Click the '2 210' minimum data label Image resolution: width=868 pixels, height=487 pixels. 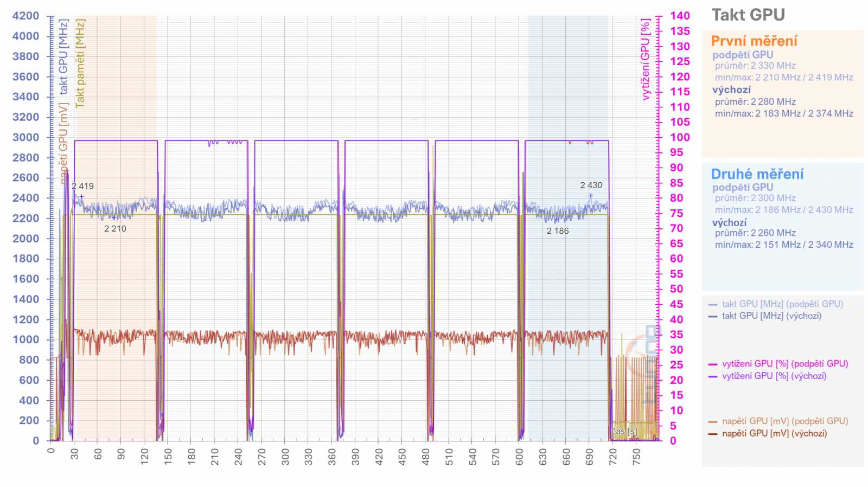(115, 229)
